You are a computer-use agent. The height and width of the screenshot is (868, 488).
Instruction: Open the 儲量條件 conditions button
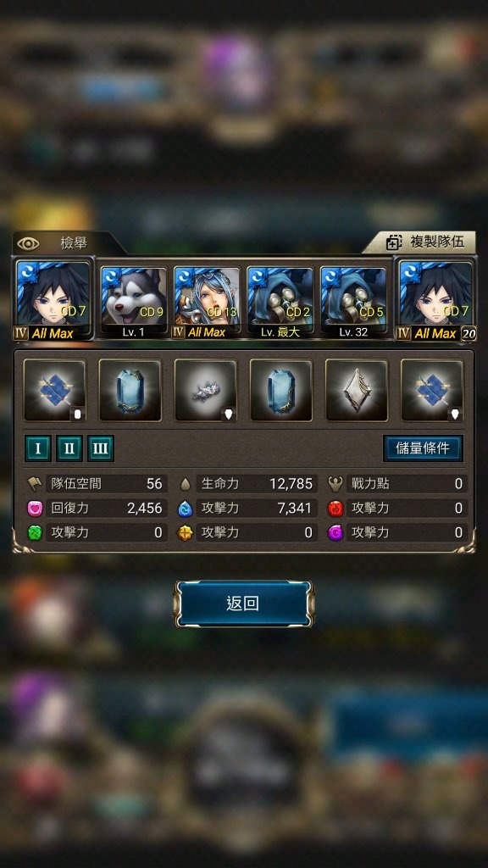[423, 448]
